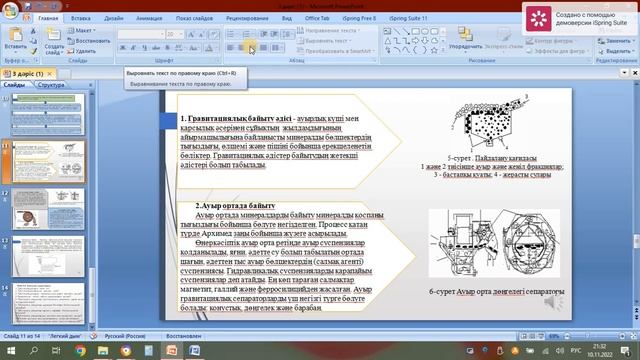
Task: Toggle Italic (К) formatting
Action: [133, 48]
